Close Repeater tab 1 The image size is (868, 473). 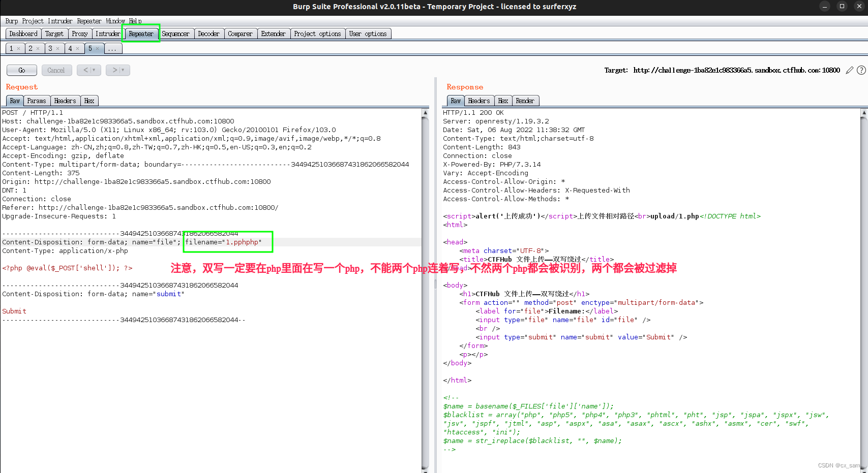coord(19,49)
